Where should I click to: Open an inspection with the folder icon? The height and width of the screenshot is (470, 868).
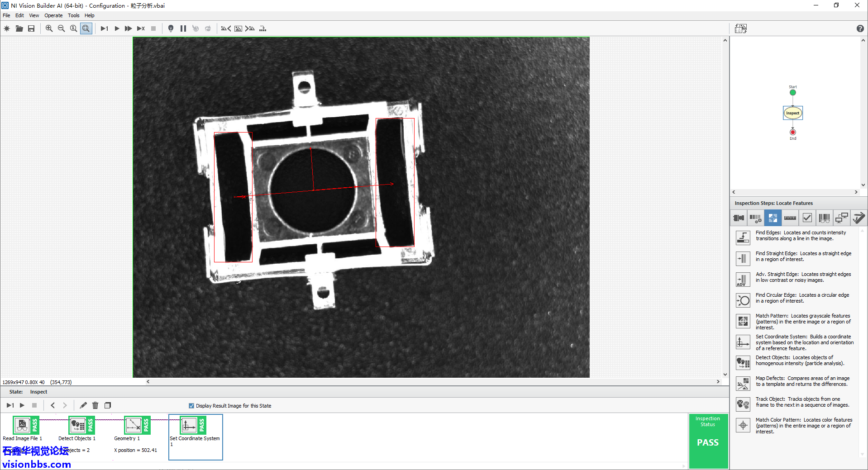[x=19, y=28]
